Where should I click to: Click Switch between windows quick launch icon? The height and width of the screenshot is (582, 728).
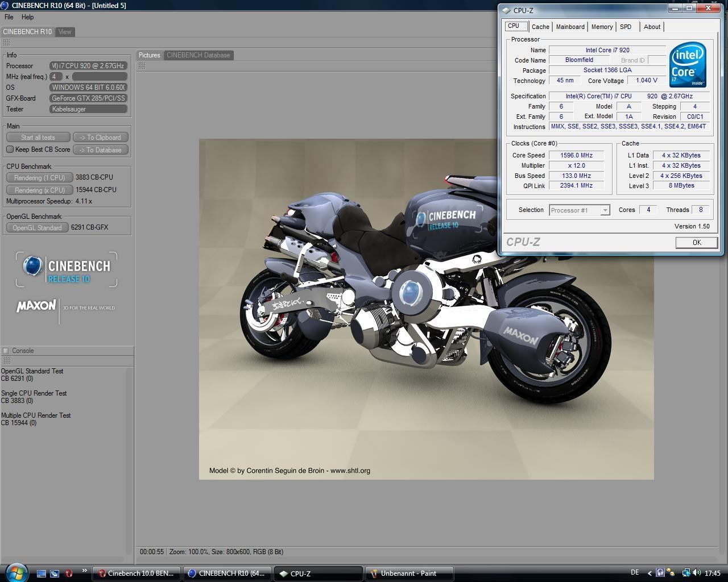(55, 573)
